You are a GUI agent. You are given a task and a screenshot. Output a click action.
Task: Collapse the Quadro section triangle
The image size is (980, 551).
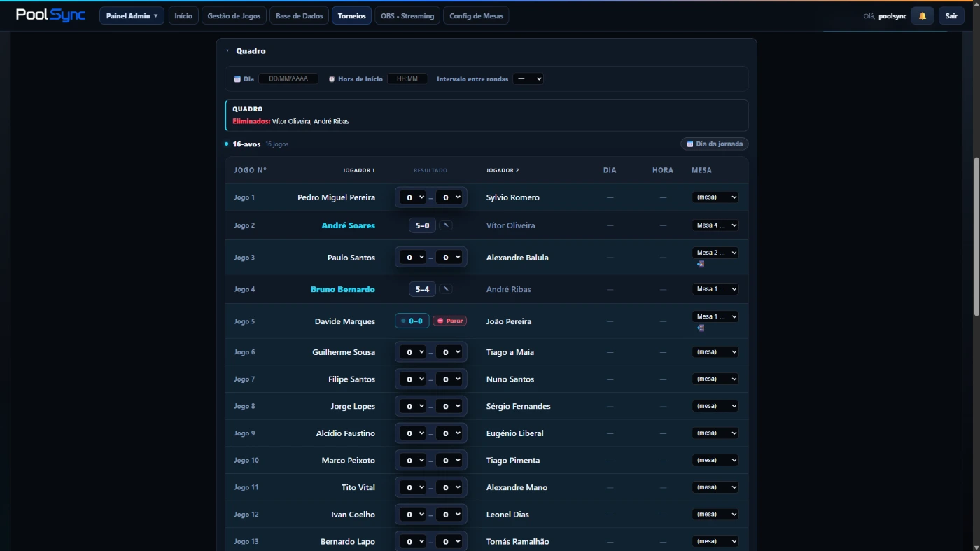(227, 51)
